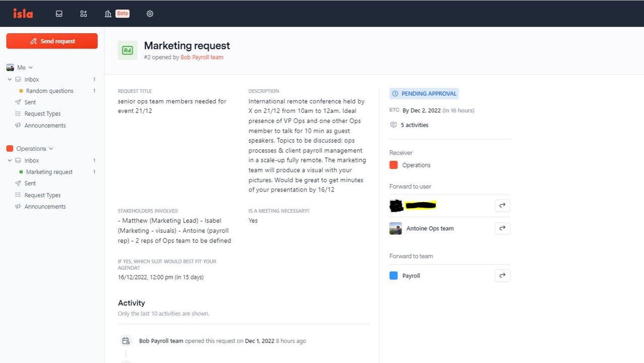Expand the Me account dropdown
Viewport: 644px width, 363px height.
click(30, 68)
